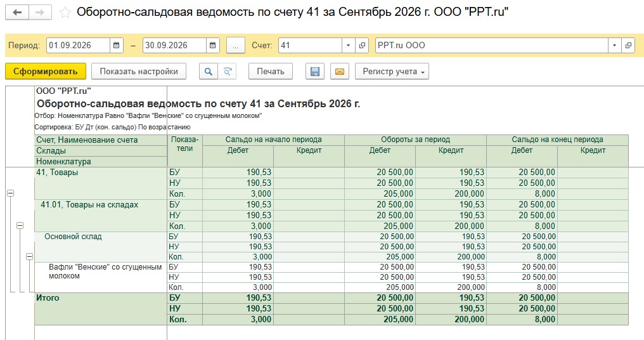This screenshot has height=340, width=644.
Task: Collapse the Основной склад group
Action: tap(29, 256)
